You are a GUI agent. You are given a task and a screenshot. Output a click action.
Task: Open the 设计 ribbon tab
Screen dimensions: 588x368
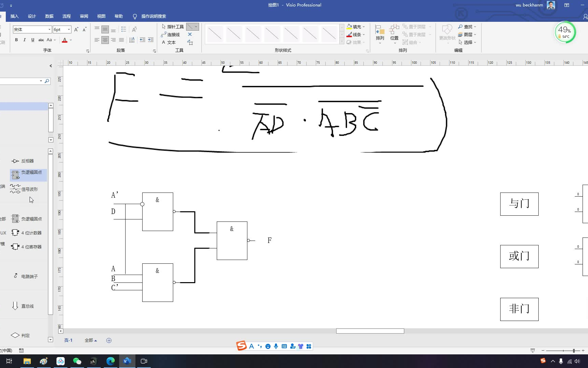tap(32, 16)
